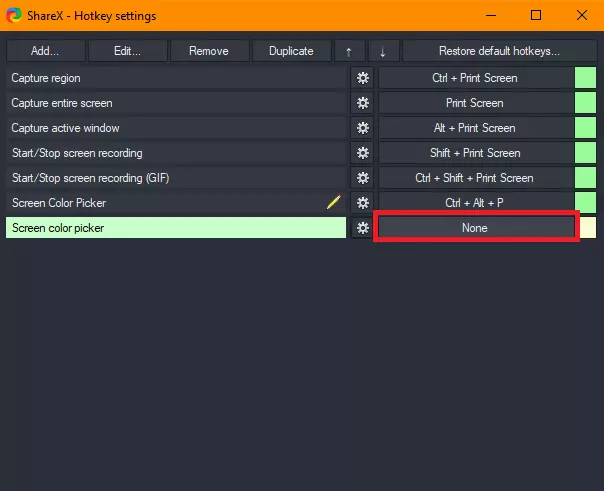
Task: Duplicate the selected hotkey
Action: (x=291, y=51)
